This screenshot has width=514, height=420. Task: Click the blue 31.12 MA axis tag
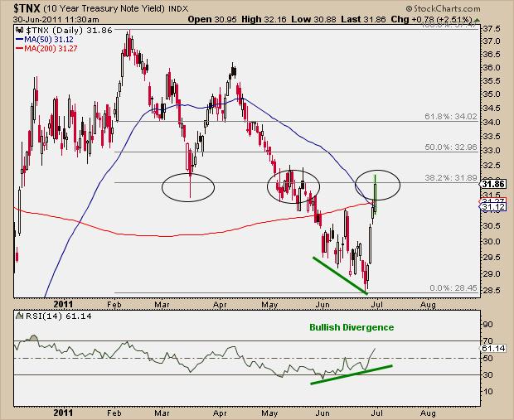[x=493, y=207]
